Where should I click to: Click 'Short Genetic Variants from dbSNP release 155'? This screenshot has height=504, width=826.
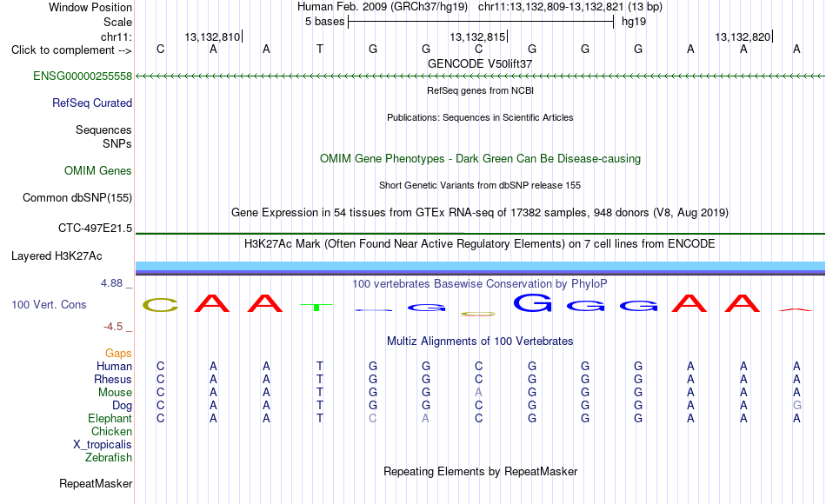[x=480, y=185]
